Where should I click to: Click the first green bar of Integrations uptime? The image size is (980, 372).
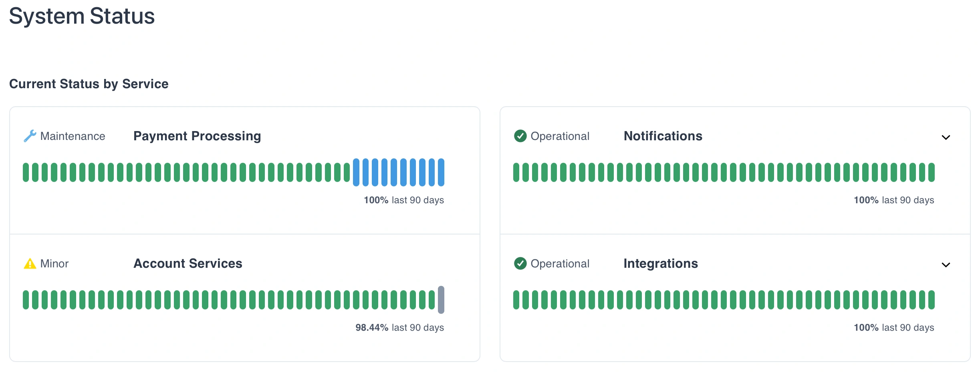click(x=516, y=300)
